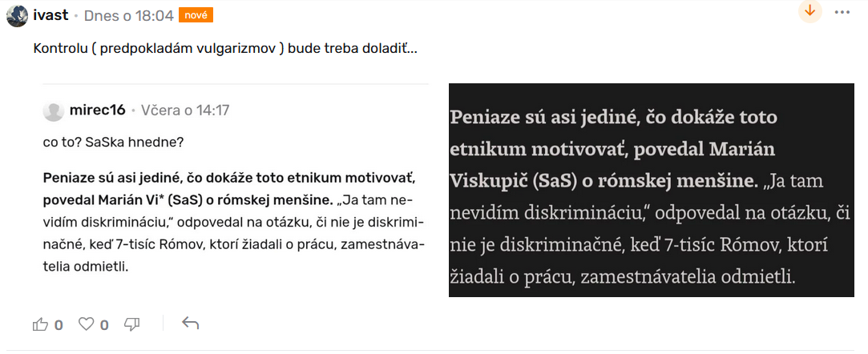Image resolution: width=868 pixels, height=354 pixels.
Task: Toggle the heart reaction on the comment
Action: pos(86,324)
